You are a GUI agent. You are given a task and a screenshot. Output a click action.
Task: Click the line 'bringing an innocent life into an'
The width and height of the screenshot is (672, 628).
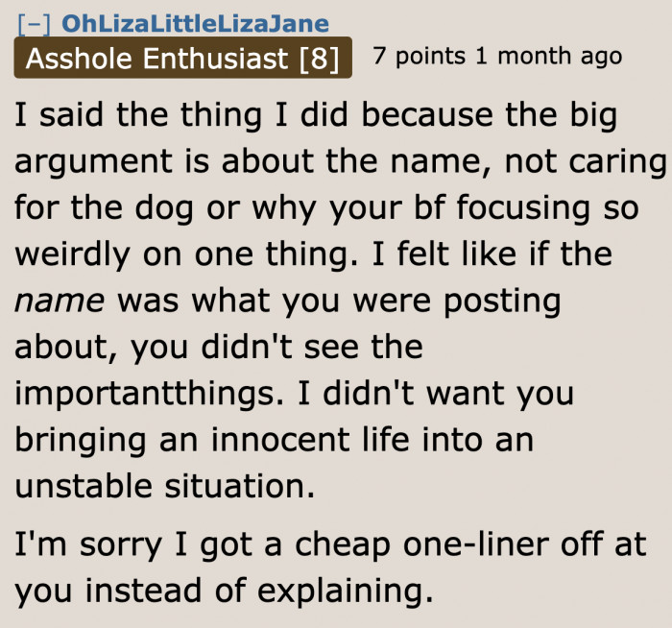[x=274, y=440]
